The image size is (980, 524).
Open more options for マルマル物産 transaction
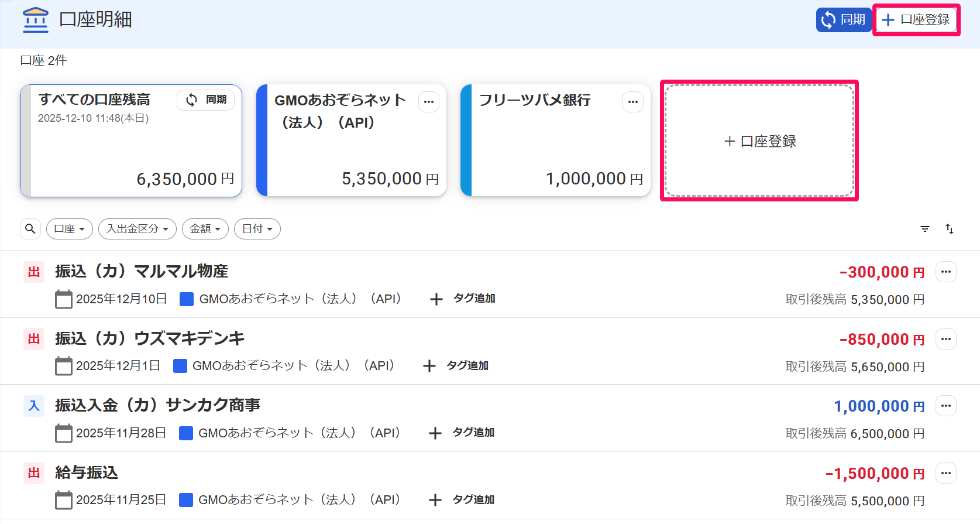point(946,272)
